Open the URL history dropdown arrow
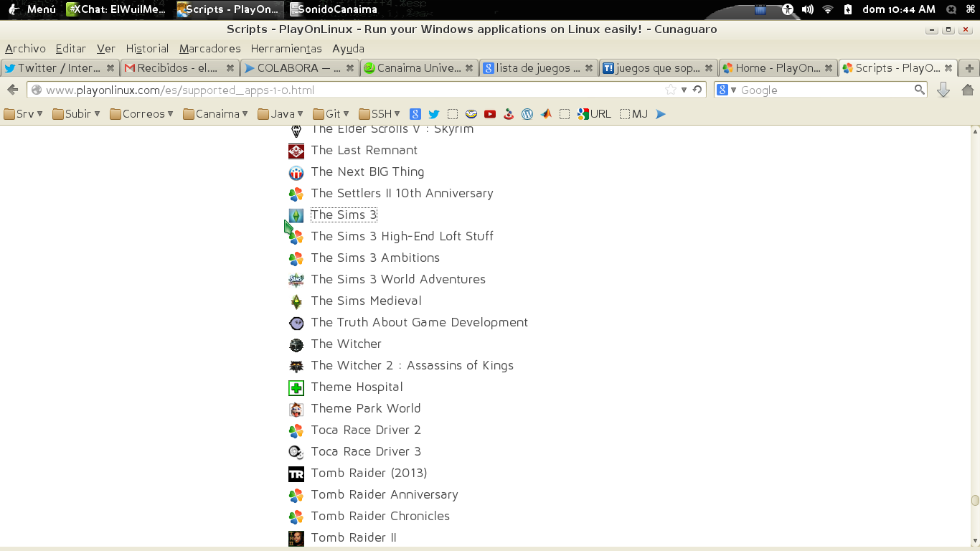The height and width of the screenshot is (551, 980). [684, 90]
